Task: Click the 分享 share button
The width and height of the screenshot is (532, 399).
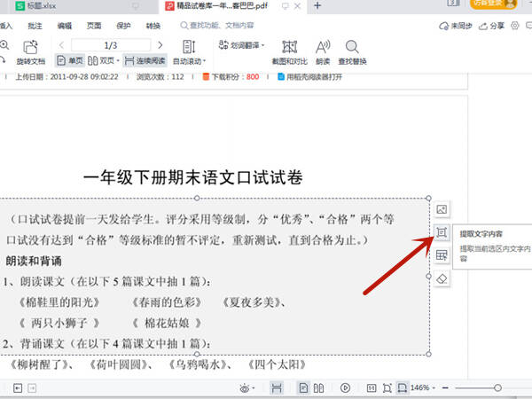Action: pos(491,26)
